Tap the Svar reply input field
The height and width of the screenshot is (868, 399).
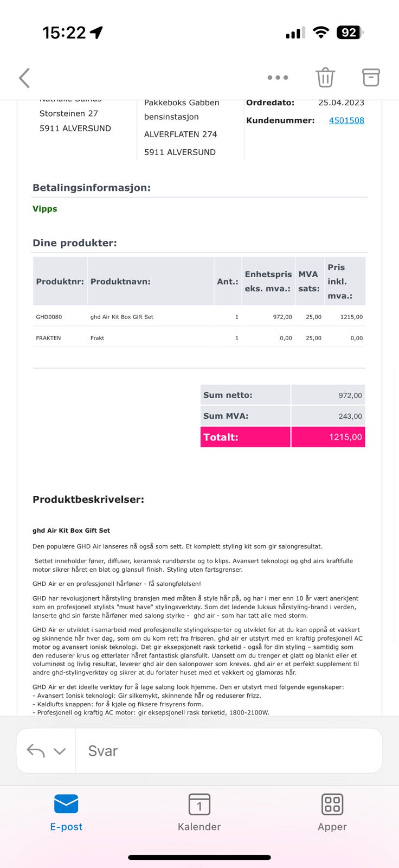pos(228,750)
